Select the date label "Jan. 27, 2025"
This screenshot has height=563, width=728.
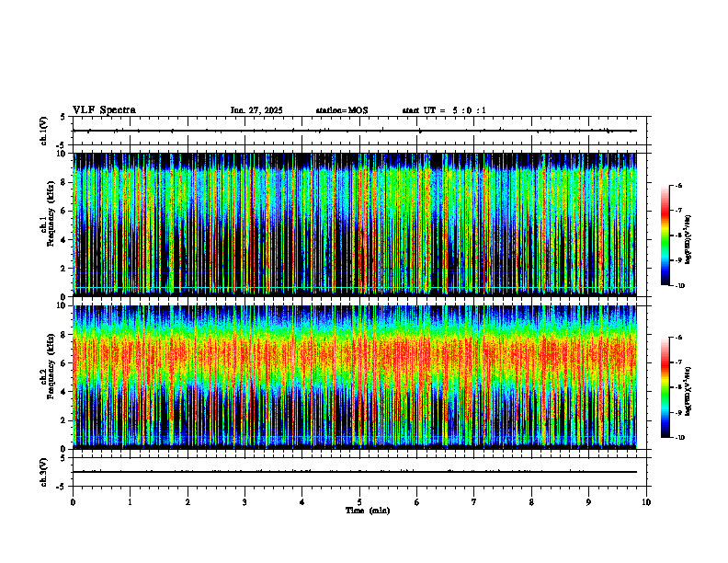[256, 110]
